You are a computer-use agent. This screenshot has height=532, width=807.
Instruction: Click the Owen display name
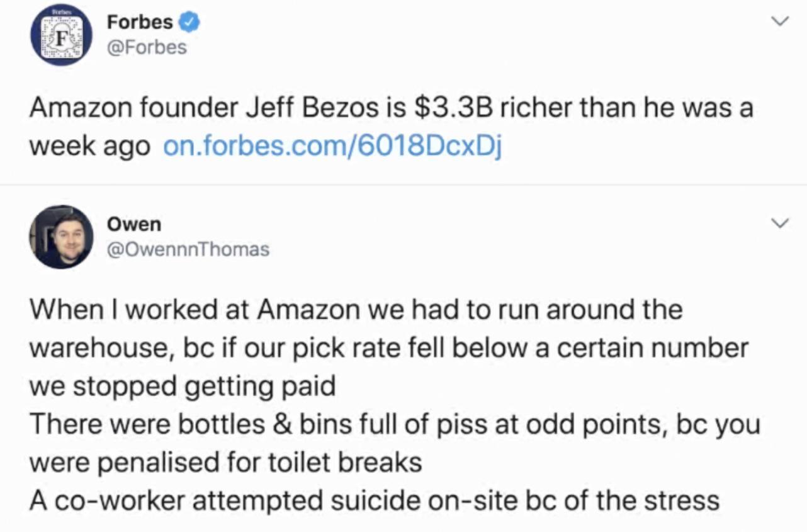coord(133,224)
